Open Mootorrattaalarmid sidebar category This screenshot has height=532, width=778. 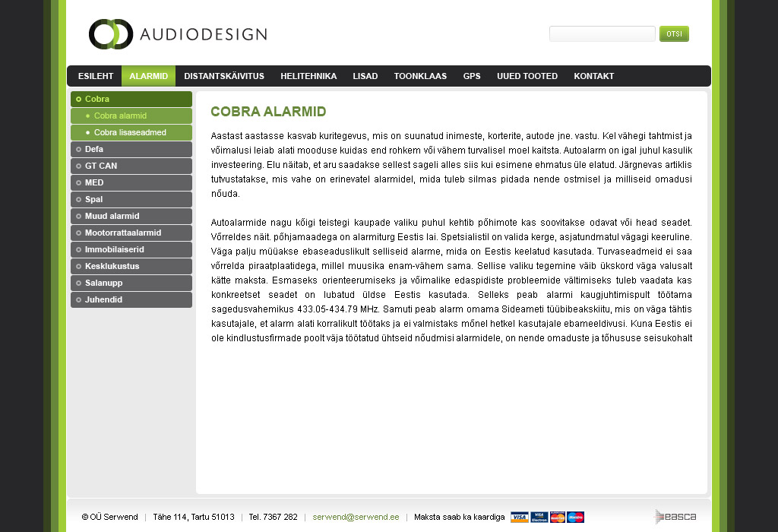pos(131,233)
